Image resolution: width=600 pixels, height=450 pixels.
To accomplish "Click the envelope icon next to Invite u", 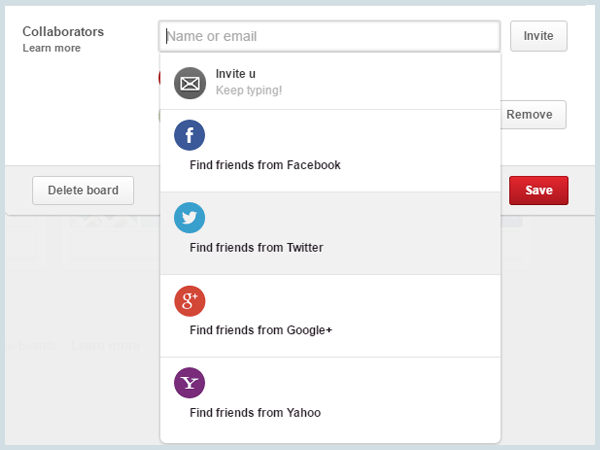I will pos(190,83).
